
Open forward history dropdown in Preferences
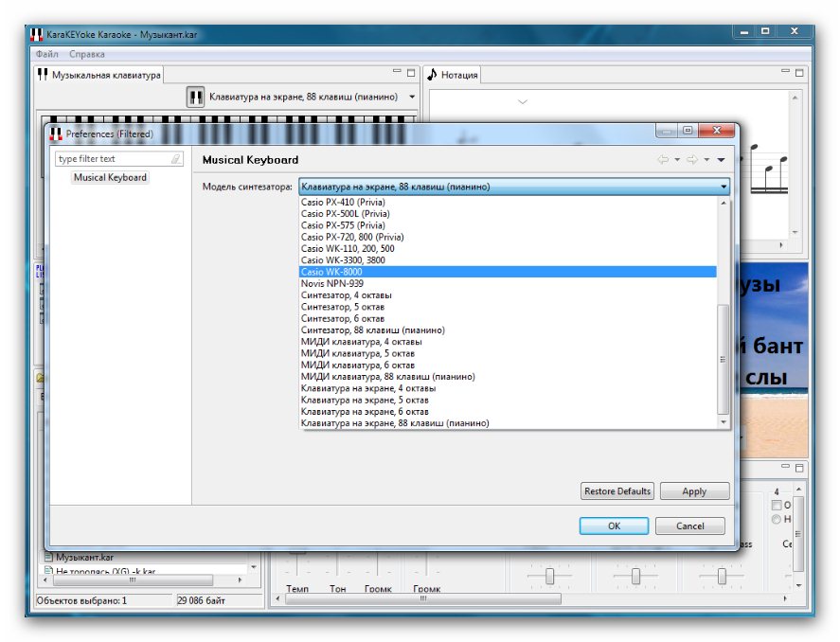coord(706,160)
